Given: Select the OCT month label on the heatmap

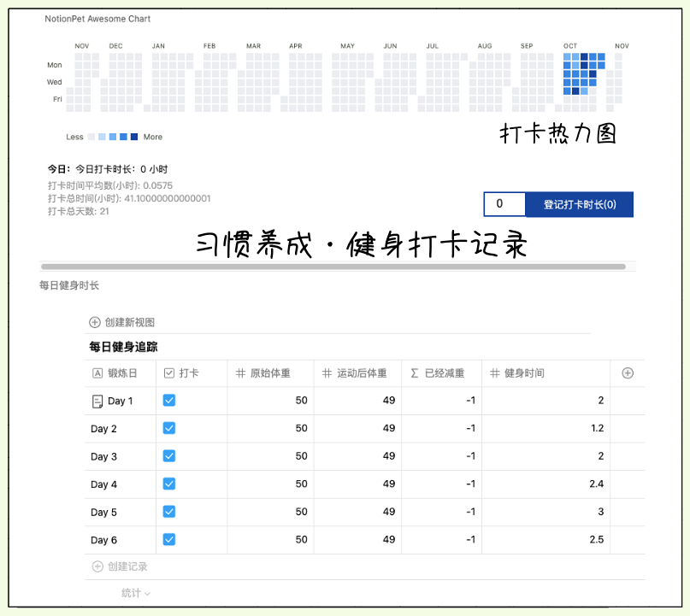Looking at the screenshot, I should (569, 45).
